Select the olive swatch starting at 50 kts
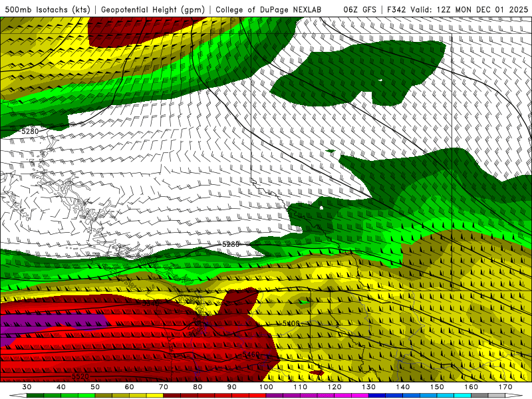This screenshot has width=532, height=399. coord(104,396)
